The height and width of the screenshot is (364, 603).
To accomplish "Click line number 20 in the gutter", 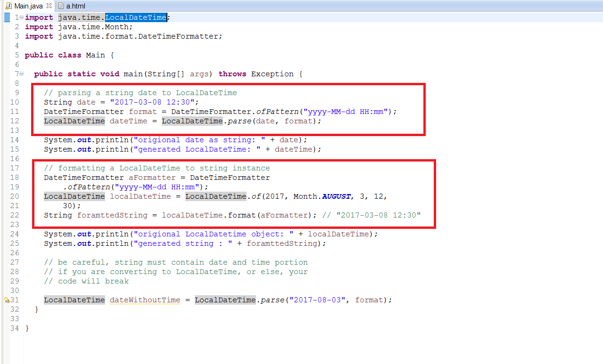I will (14, 196).
